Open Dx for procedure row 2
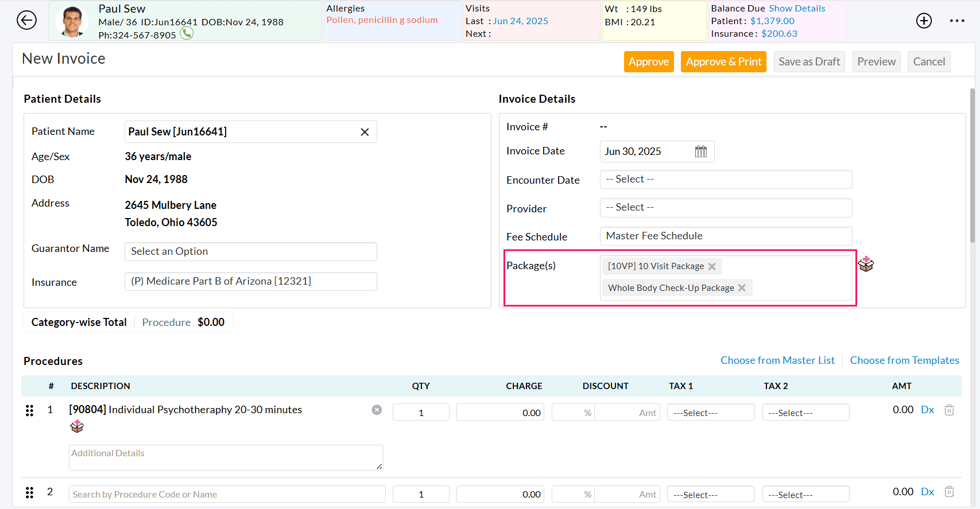Image resolution: width=980 pixels, height=509 pixels. (927, 492)
